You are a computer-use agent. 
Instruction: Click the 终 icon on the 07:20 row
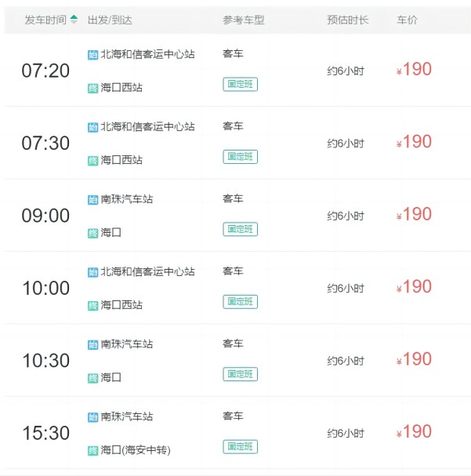[x=92, y=88]
